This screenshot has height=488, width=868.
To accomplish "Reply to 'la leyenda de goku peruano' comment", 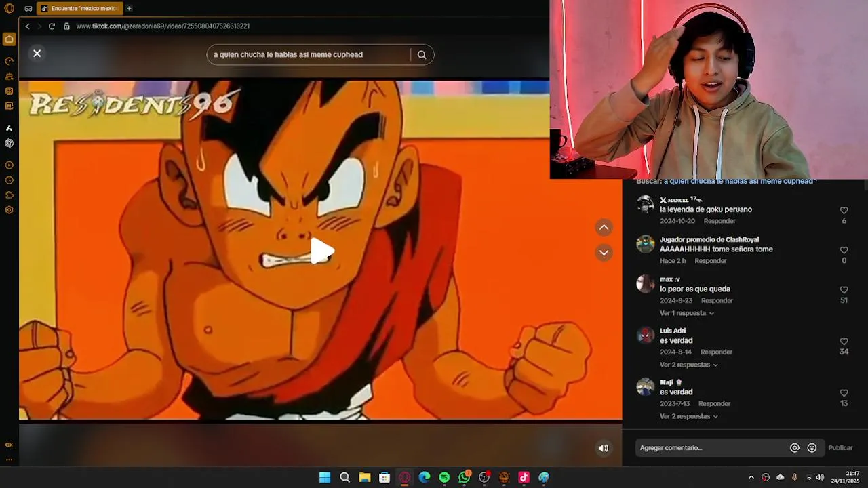I will (719, 221).
